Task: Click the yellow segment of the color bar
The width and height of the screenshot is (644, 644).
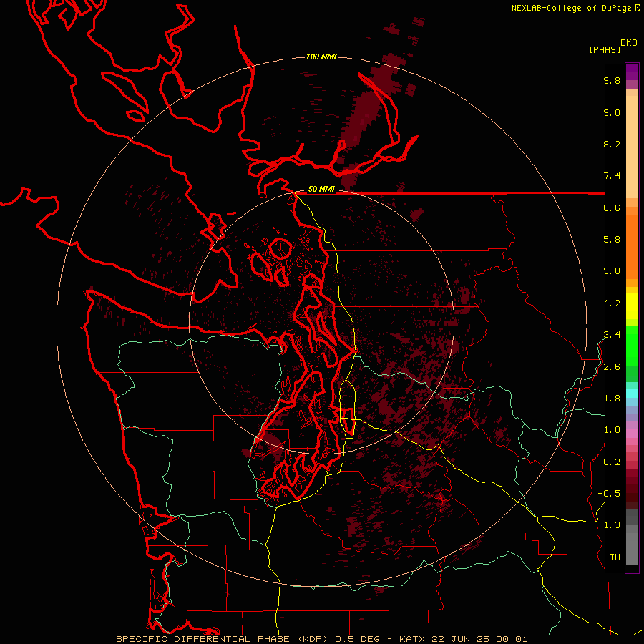Action: click(632, 306)
